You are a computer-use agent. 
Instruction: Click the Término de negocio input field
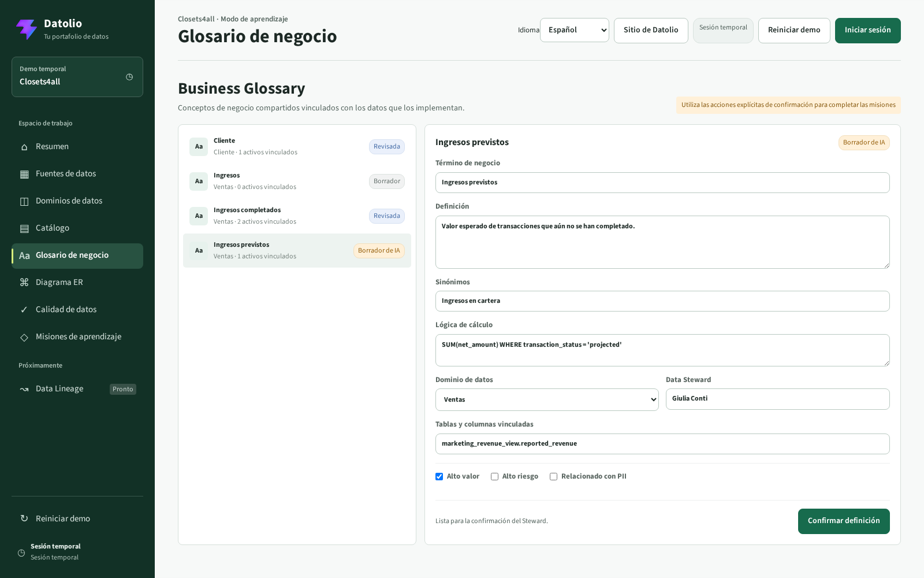pyautogui.click(x=662, y=183)
